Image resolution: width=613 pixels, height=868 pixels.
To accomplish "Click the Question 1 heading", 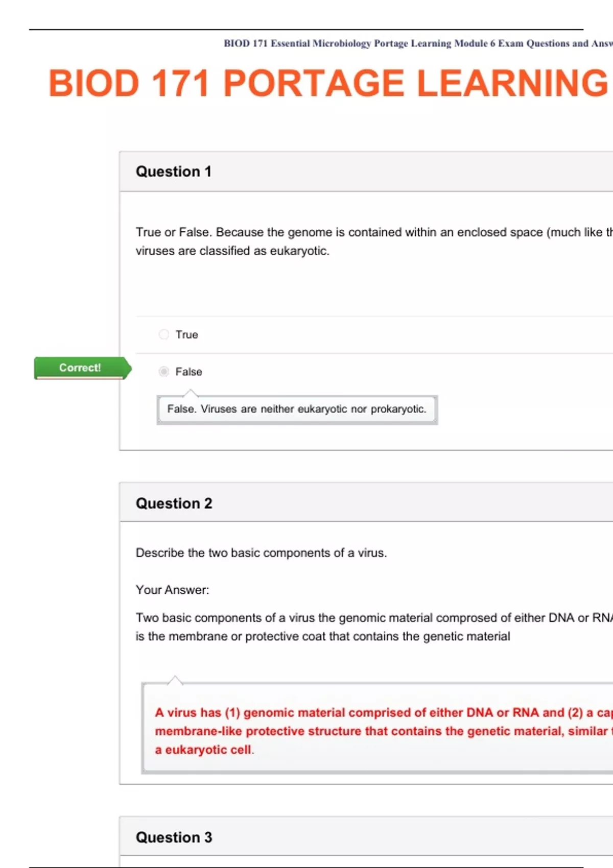I will click(x=174, y=172).
